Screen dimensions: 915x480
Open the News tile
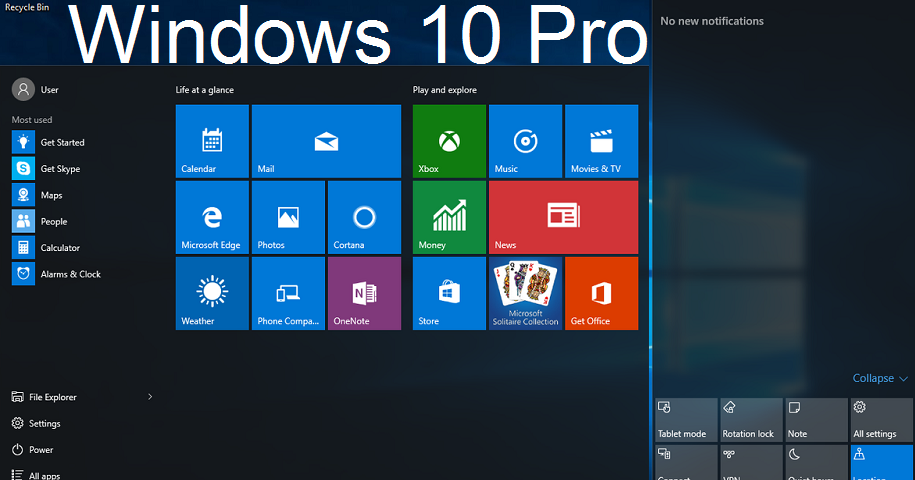click(x=563, y=217)
